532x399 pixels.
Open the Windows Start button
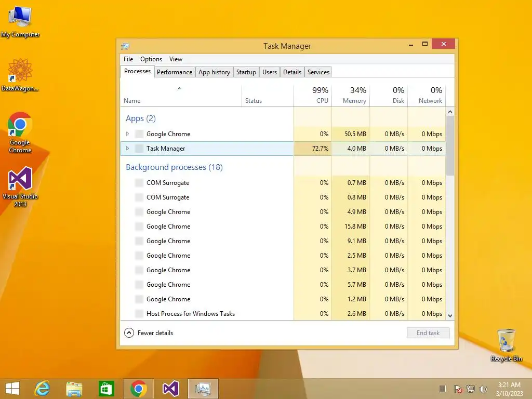(x=12, y=389)
